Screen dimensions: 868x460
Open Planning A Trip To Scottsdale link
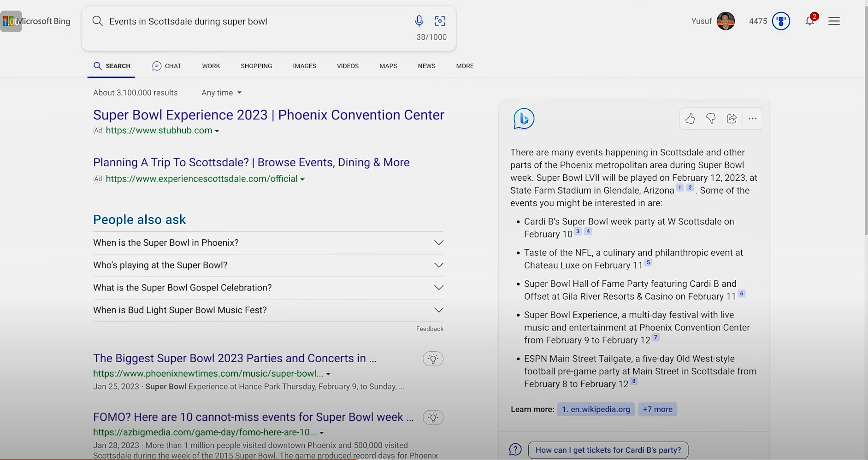point(251,162)
